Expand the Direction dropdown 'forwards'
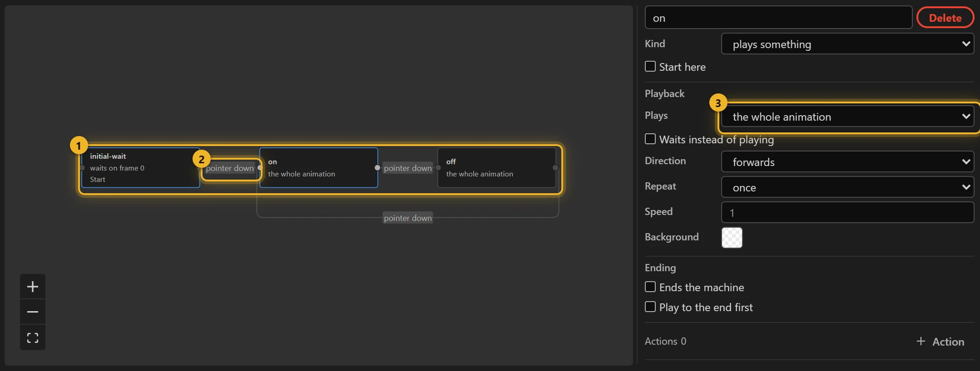Viewport: 980px width, 371px height. point(847,162)
